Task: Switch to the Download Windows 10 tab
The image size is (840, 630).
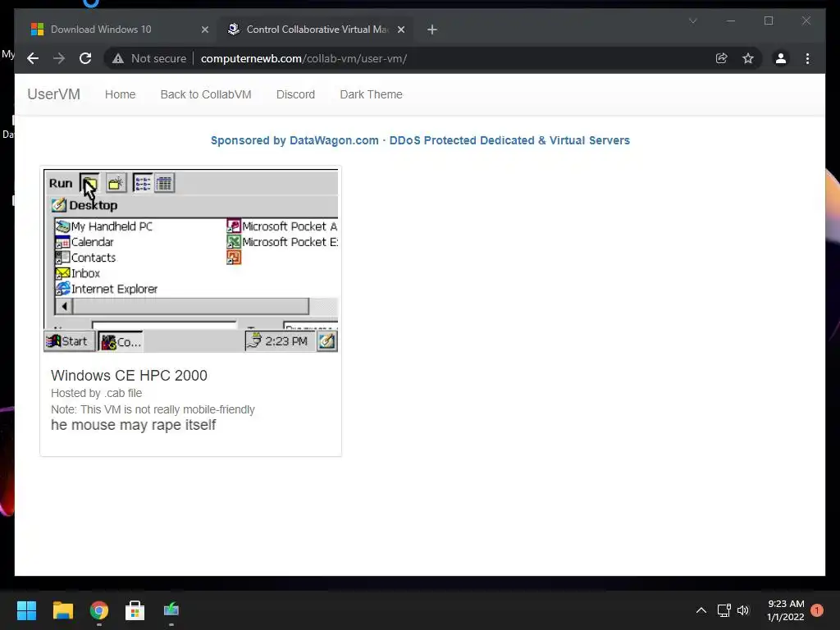Action: tap(116, 30)
